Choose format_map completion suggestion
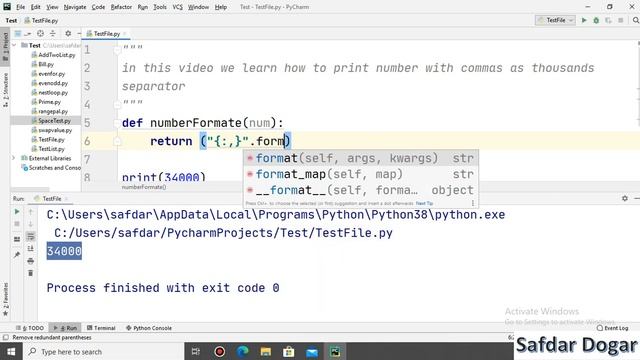This screenshot has width=640, height=360. [361, 174]
